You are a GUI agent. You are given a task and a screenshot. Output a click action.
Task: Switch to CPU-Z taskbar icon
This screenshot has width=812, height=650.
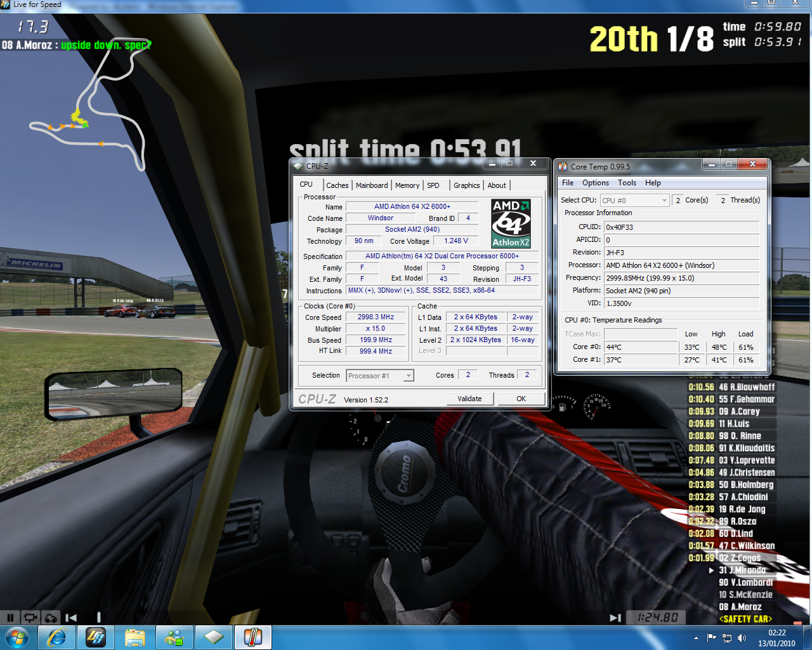214,637
